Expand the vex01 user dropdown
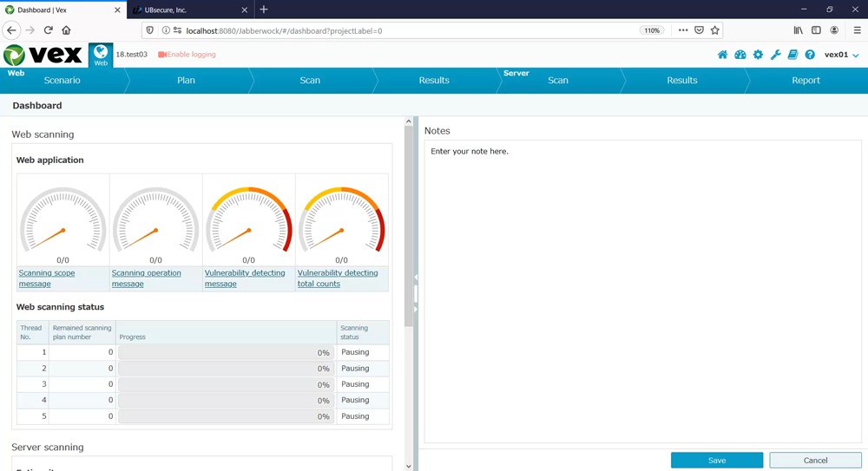The width and height of the screenshot is (868, 471). (x=841, y=55)
